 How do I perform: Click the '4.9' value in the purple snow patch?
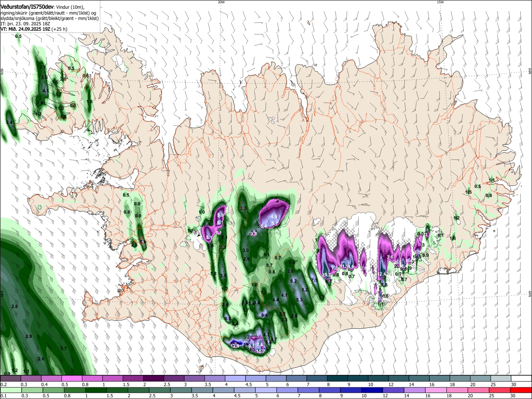(274, 217)
